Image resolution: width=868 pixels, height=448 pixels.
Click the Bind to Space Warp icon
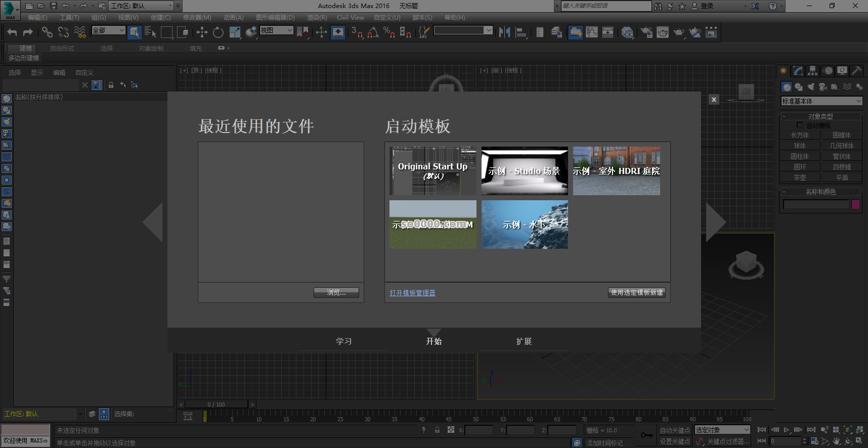coord(80,32)
